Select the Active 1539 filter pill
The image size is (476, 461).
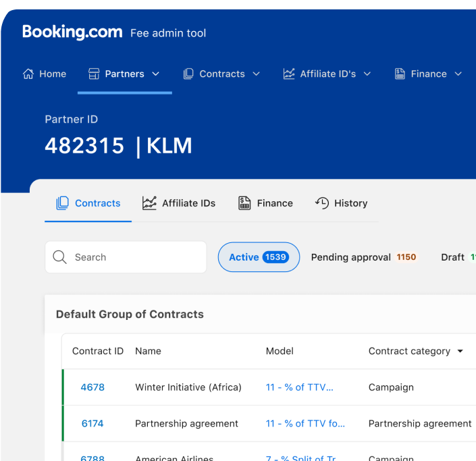pos(259,257)
